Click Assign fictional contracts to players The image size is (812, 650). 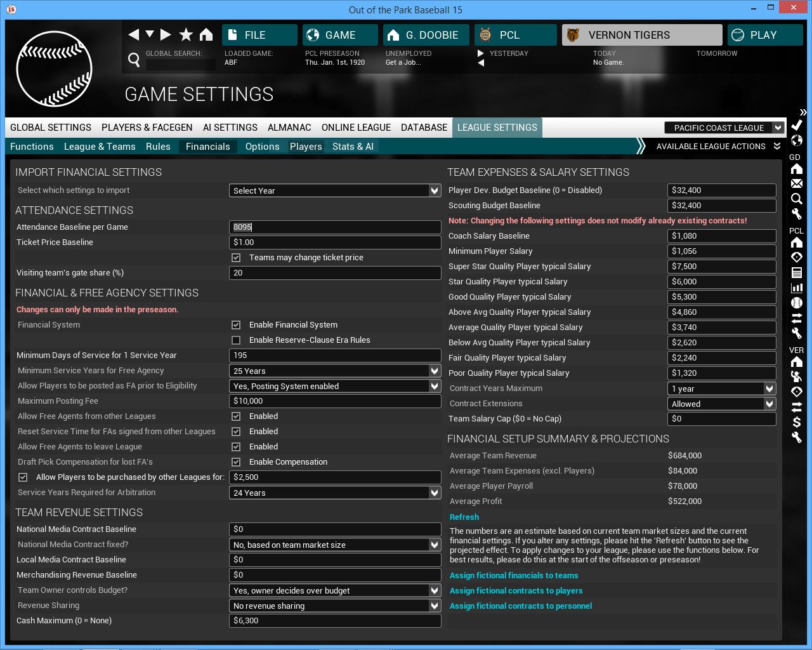tap(516, 591)
